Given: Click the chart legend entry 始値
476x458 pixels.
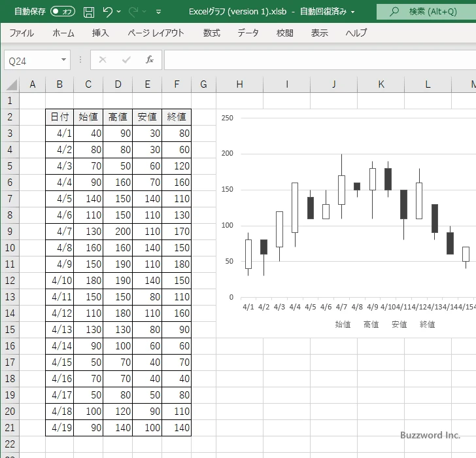Looking at the screenshot, I should click(x=343, y=325).
